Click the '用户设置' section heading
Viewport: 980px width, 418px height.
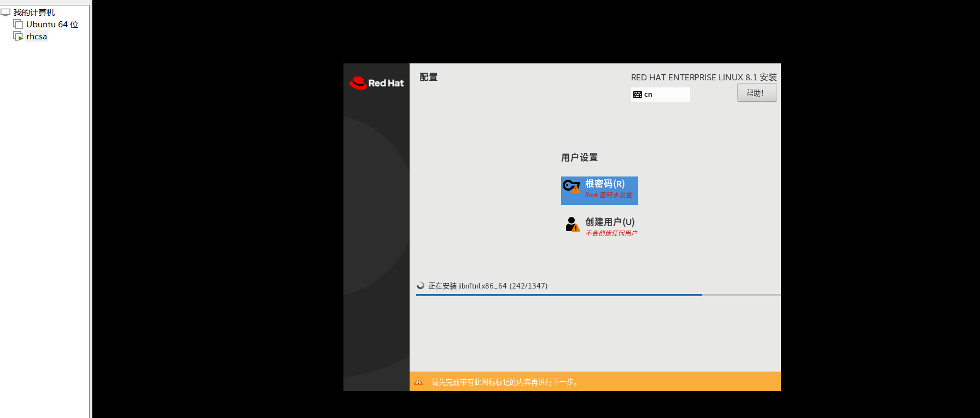coord(580,157)
